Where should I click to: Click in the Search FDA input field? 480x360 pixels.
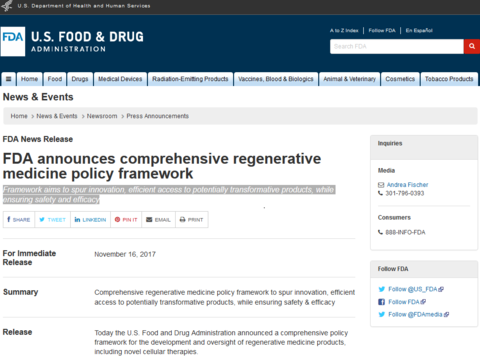coord(397,46)
